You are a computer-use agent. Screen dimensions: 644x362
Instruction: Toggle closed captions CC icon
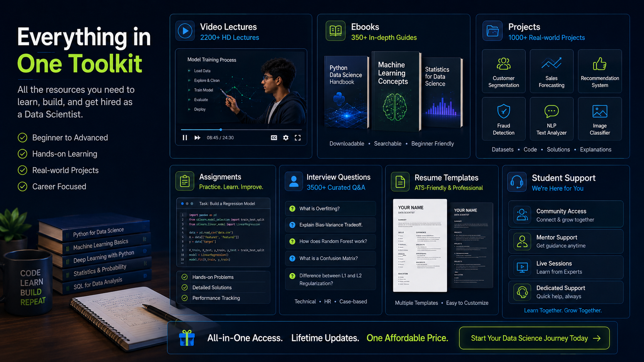[x=274, y=138]
